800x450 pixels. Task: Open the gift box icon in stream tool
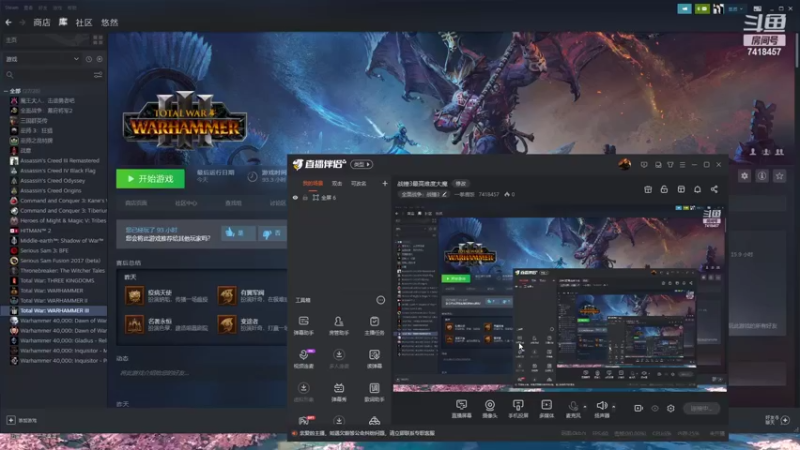648,189
